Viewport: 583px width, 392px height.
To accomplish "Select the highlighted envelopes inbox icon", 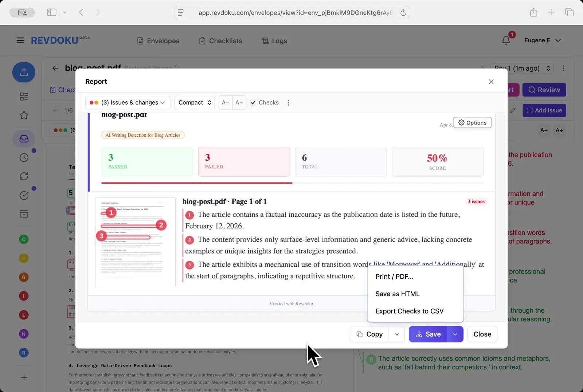I will 23,138.
